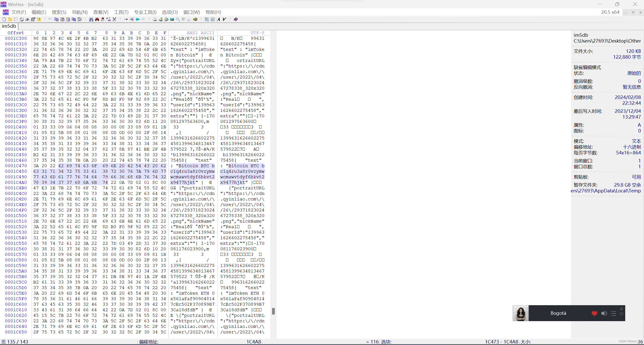This screenshot has width=644, height=345.
Task: Click the blue Back navigation arrow
Action: click(x=137, y=19)
